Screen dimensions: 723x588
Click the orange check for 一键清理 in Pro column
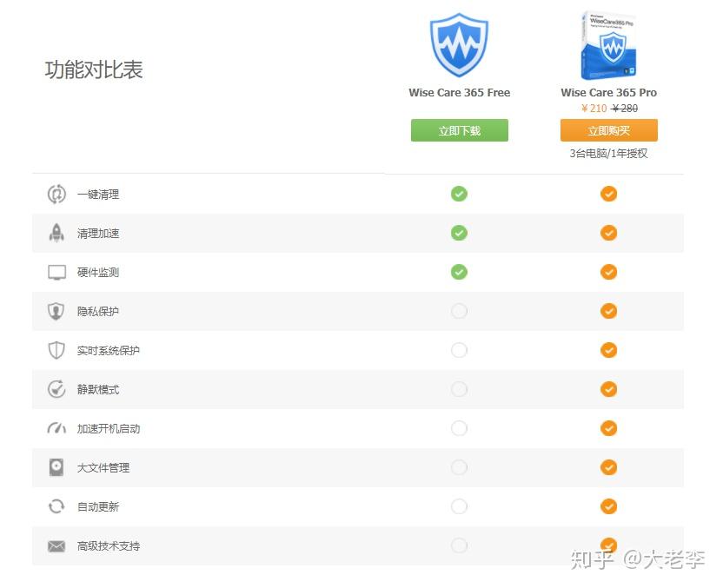[x=608, y=194]
